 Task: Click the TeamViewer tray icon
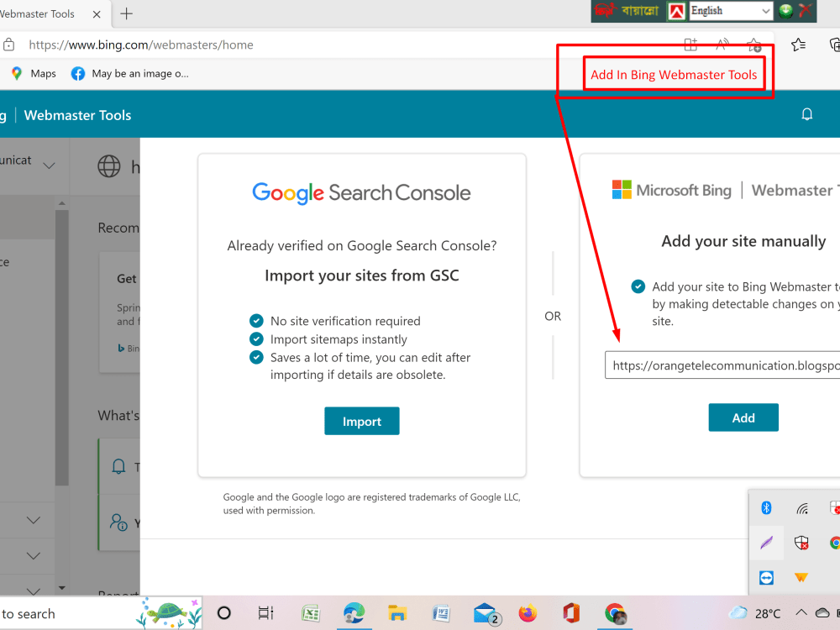point(766,578)
